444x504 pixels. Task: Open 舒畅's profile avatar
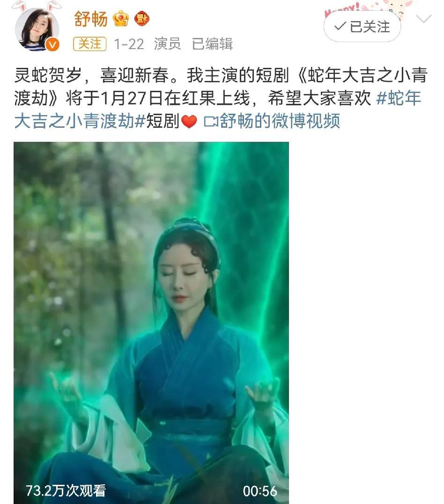(37, 29)
